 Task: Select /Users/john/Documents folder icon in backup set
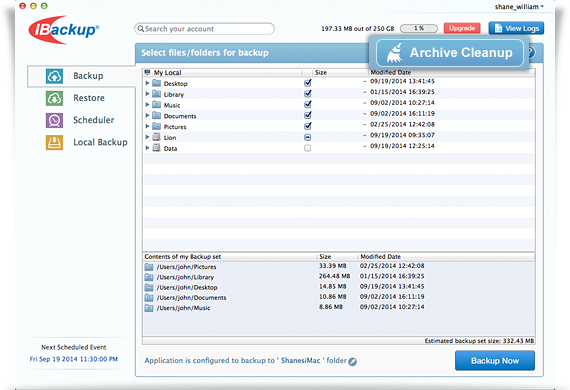pos(149,298)
